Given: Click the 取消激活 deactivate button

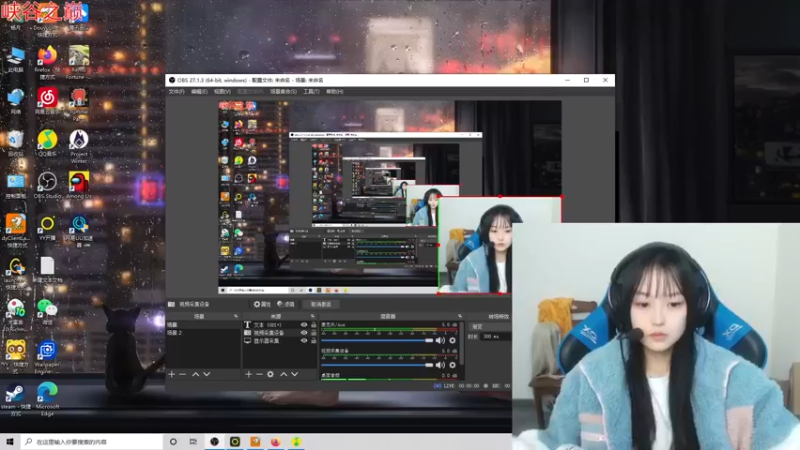Looking at the screenshot, I should pyautogui.click(x=321, y=304).
